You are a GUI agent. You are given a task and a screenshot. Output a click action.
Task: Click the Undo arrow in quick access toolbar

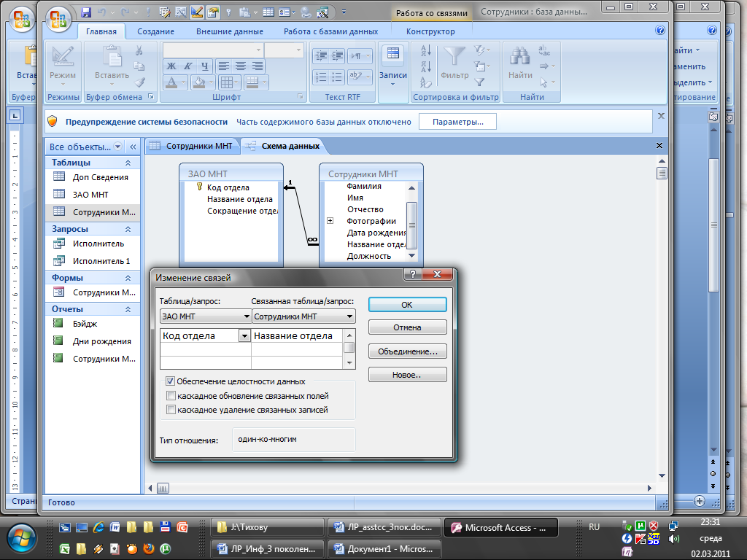pyautogui.click(x=101, y=12)
